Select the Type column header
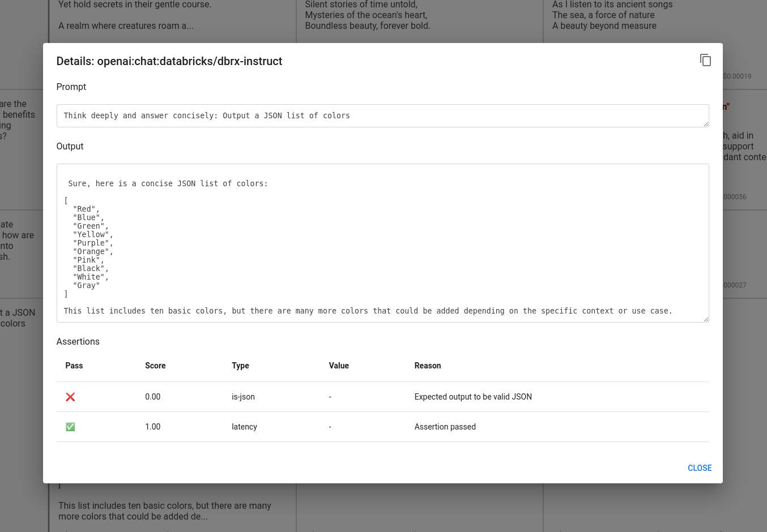The height and width of the screenshot is (532, 767). [x=240, y=366]
